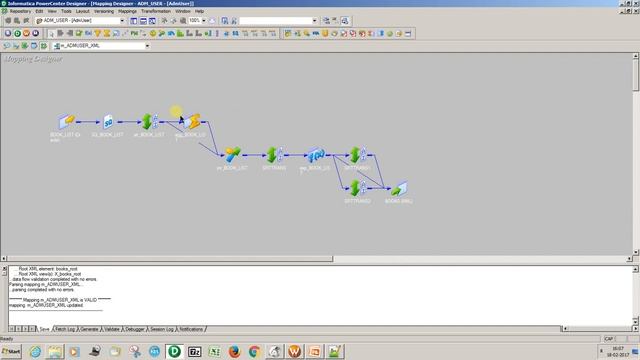
Task: Switch to the Notifications output tab
Action: (191, 329)
